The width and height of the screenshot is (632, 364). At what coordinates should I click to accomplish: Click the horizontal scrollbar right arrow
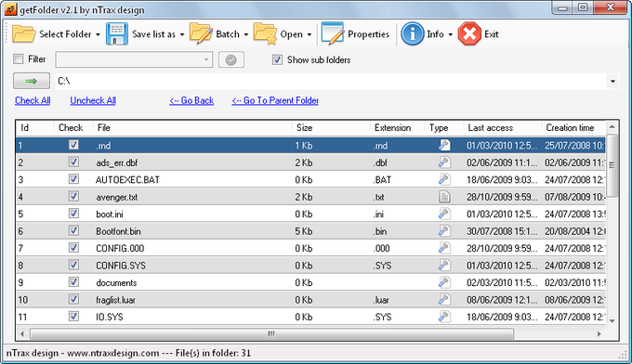coord(599,333)
